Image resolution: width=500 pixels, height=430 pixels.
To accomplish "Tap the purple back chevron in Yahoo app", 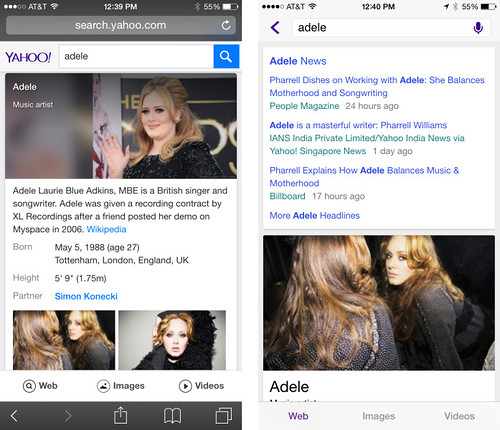I will coord(275,27).
